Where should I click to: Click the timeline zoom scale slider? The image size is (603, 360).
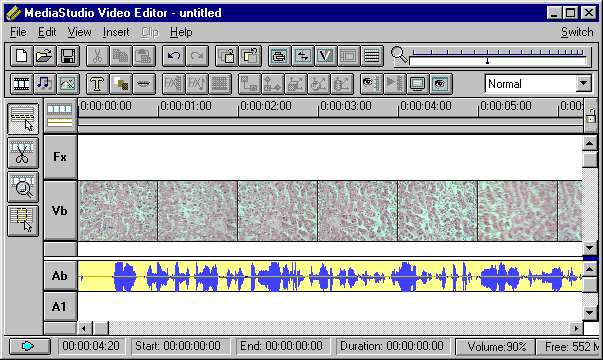(498, 56)
